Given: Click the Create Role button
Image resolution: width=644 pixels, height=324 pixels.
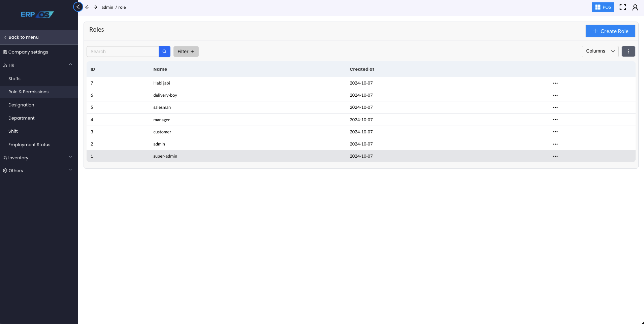Looking at the screenshot, I should coord(610,31).
